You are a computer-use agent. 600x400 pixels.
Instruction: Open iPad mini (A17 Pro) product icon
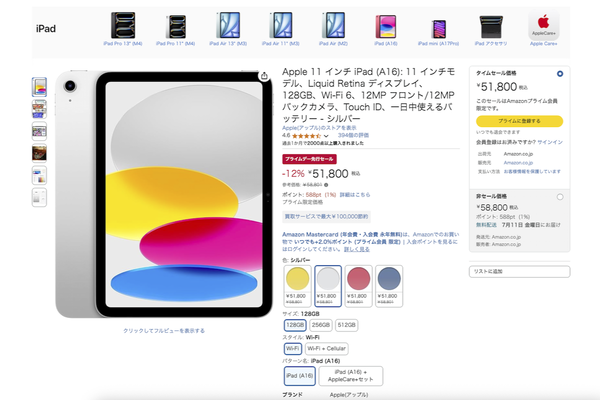[439, 29]
